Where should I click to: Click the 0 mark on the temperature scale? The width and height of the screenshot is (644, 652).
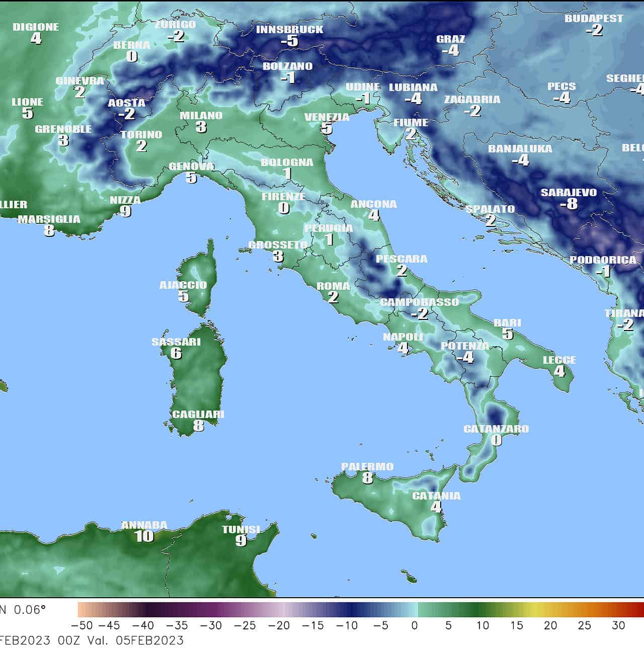[x=415, y=625]
